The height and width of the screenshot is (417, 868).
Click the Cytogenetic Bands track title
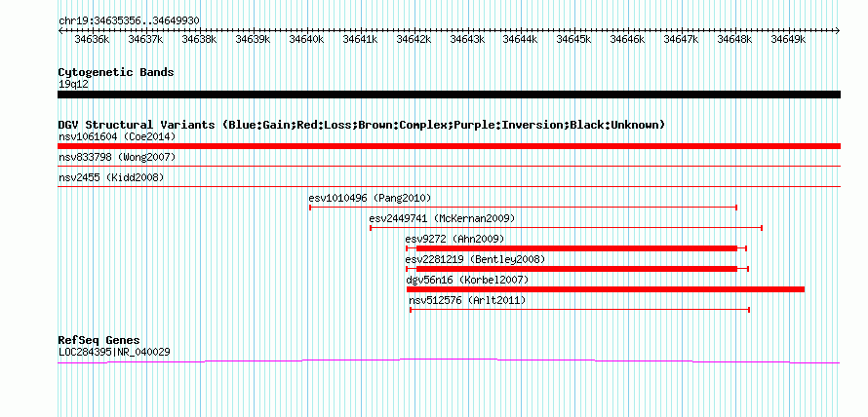pyautogui.click(x=116, y=72)
